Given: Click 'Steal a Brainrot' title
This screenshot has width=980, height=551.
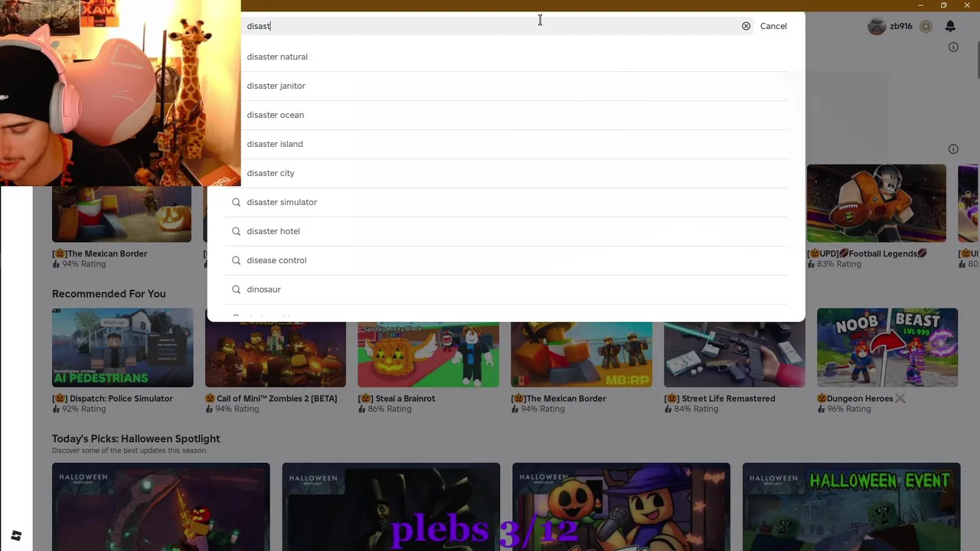Looking at the screenshot, I should point(397,399).
